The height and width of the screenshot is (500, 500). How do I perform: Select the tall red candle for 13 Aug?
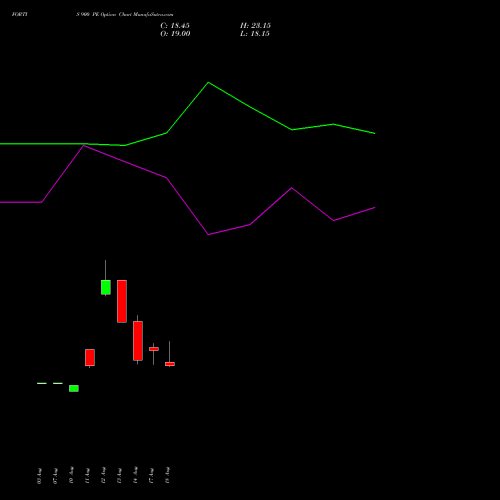click(122, 301)
